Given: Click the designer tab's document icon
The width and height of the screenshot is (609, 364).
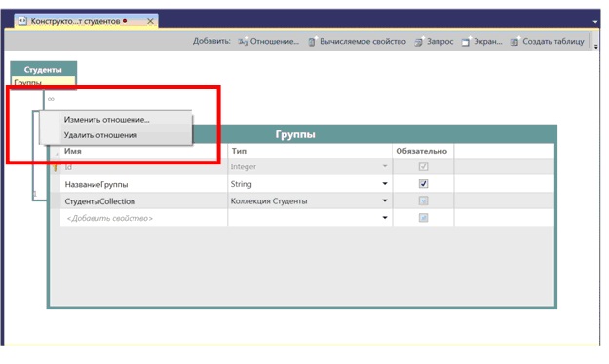Looking at the screenshot, I should tap(23, 21).
